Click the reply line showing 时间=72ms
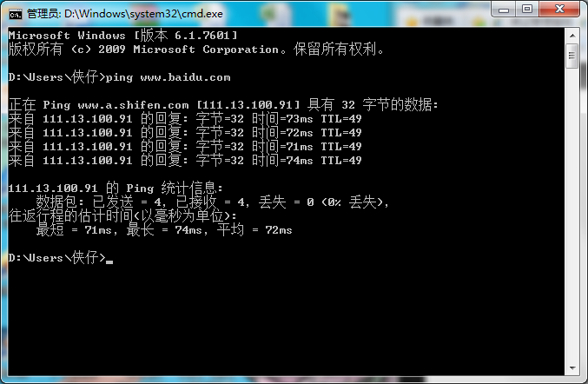 [x=185, y=133]
